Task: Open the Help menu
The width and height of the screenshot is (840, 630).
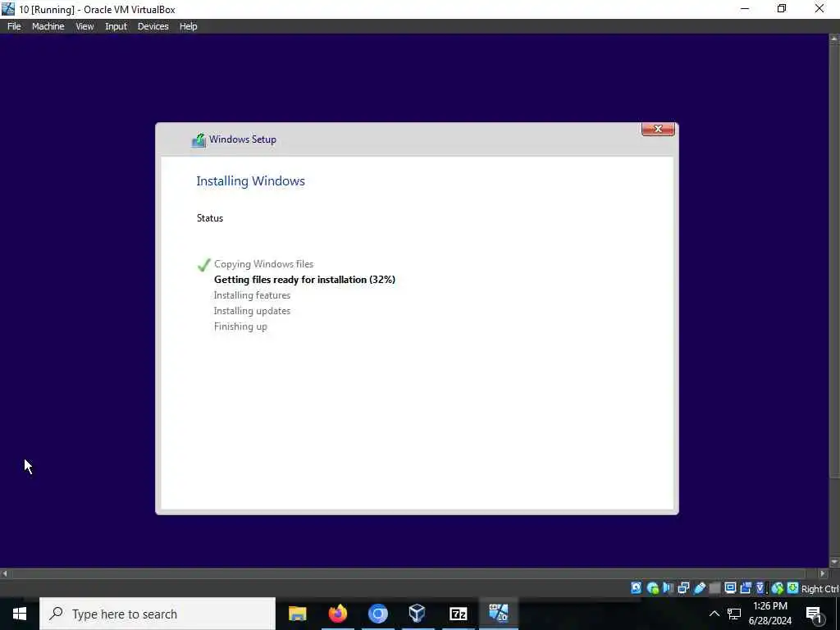Action: pyautogui.click(x=188, y=26)
